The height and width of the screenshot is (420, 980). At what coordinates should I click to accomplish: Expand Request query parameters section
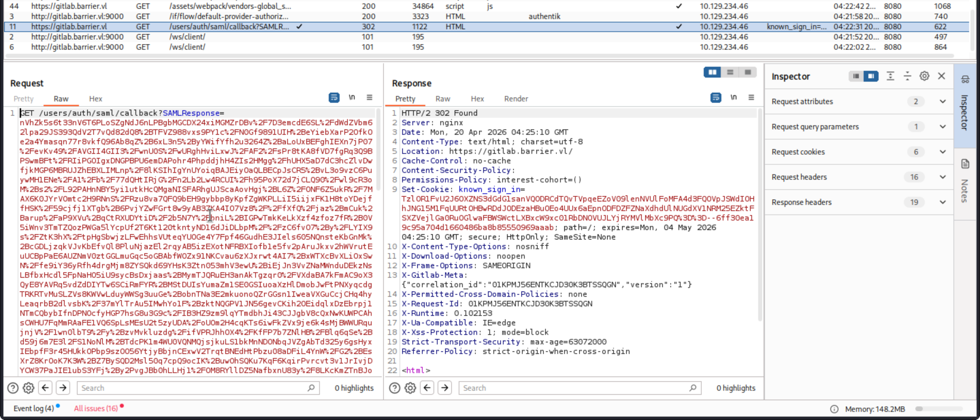pyautogui.click(x=942, y=127)
